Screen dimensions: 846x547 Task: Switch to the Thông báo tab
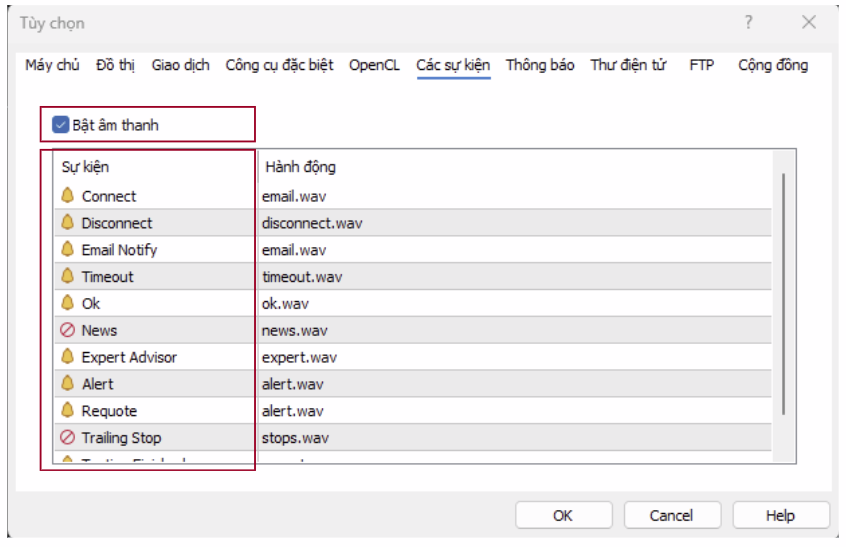pos(540,65)
